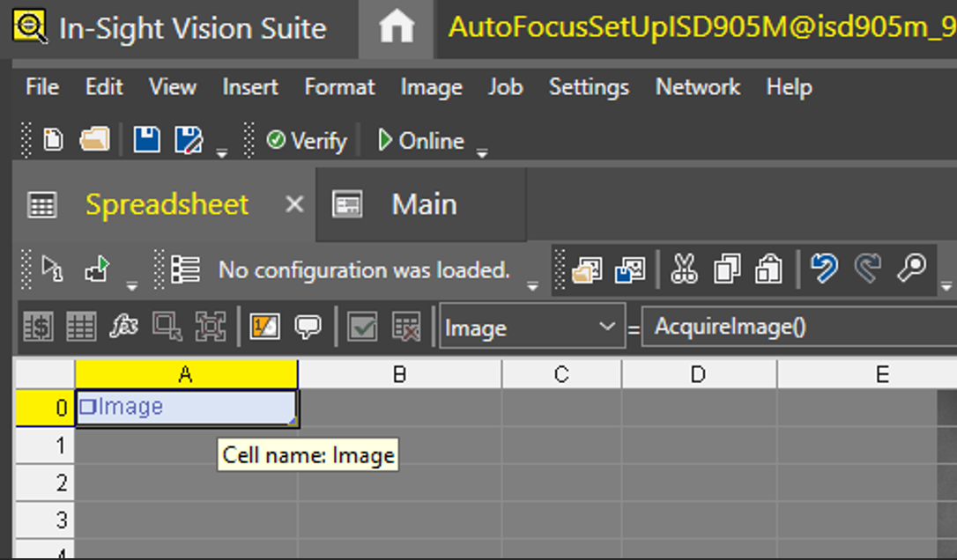Click the Find magnifier icon
The image size is (957, 560).
pyautogui.click(x=911, y=269)
